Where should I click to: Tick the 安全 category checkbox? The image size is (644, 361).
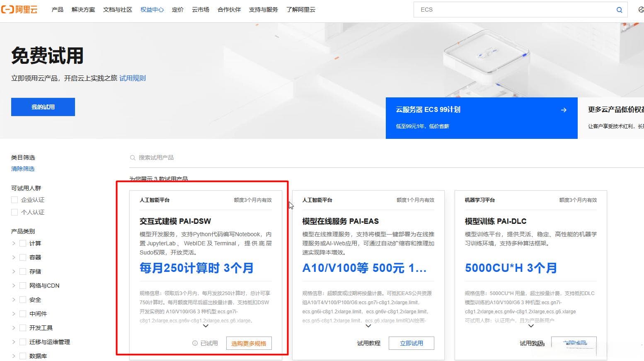click(x=23, y=300)
